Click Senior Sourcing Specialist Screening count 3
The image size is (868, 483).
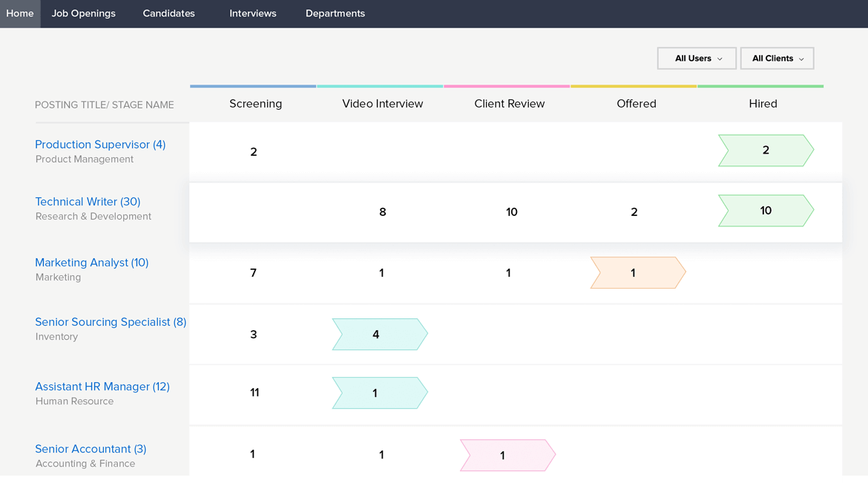coord(254,334)
